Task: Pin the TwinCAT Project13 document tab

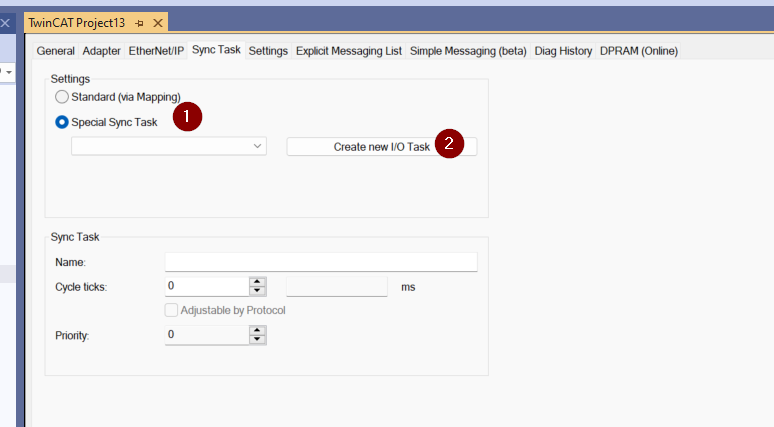Action: (140, 23)
